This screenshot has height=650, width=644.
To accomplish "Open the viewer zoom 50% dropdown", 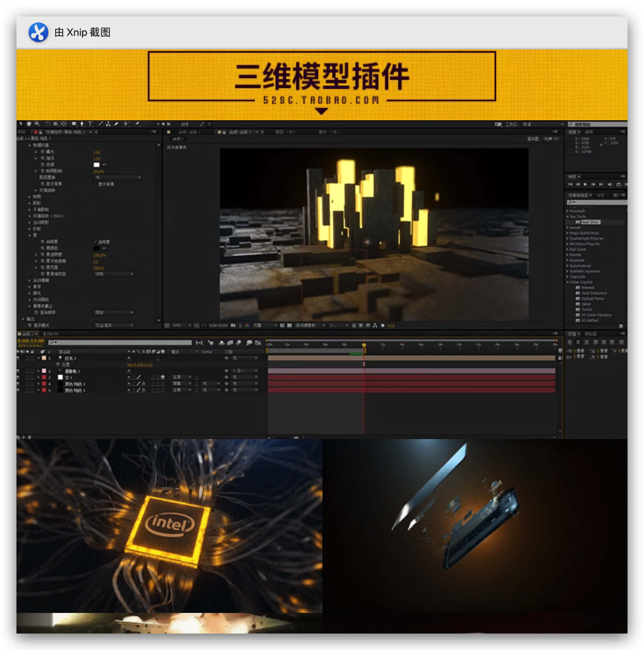I will pyautogui.click(x=182, y=325).
